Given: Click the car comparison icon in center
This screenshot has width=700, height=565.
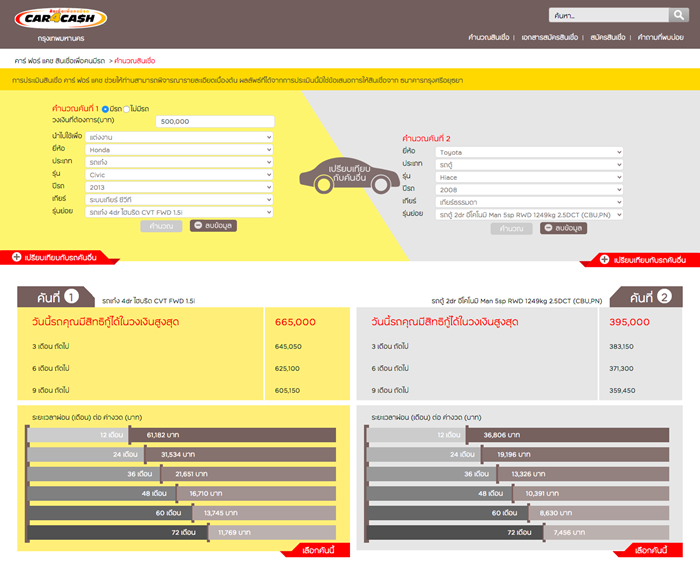Looking at the screenshot, I should coord(350,175).
